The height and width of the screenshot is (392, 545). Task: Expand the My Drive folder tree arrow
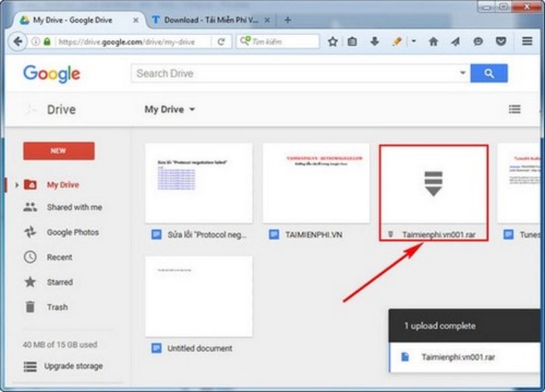16,184
